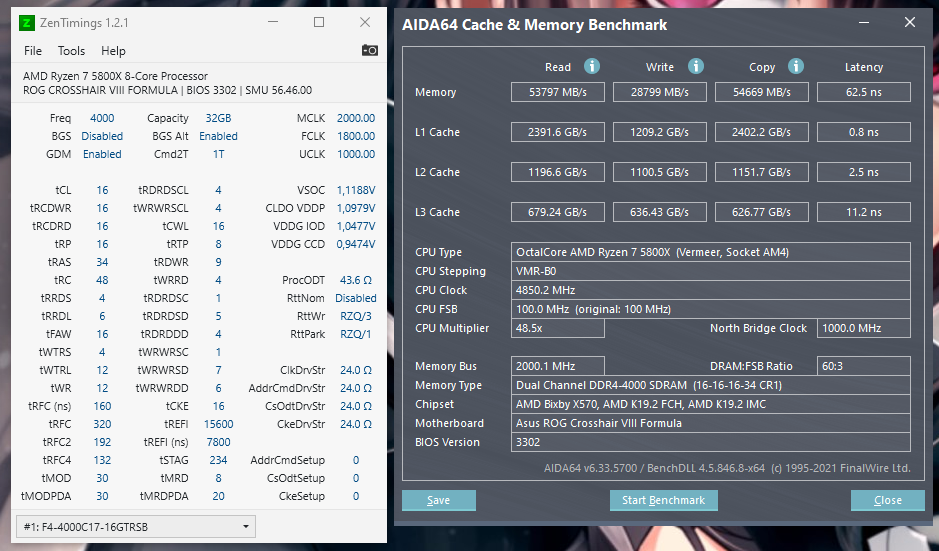The width and height of the screenshot is (939, 551).
Task: Open the Tools menu in ZenTimings
Action: click(71, 51)
